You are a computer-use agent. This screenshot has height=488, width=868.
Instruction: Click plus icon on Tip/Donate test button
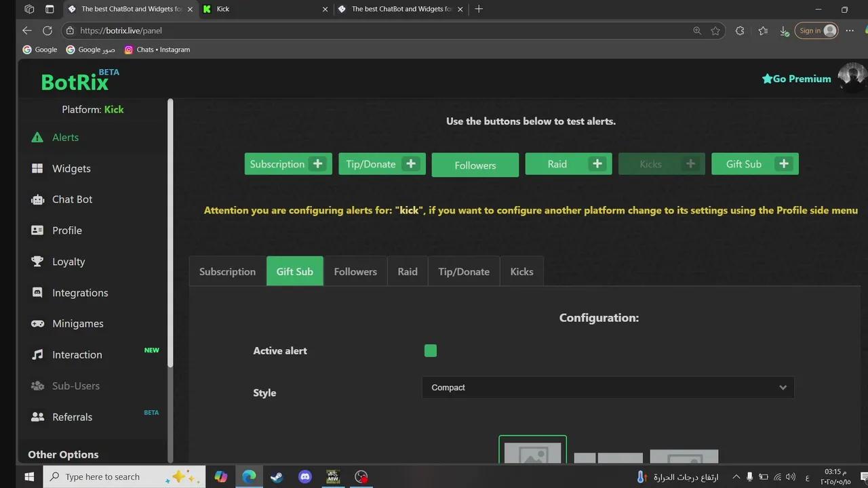tap(410, 163)
